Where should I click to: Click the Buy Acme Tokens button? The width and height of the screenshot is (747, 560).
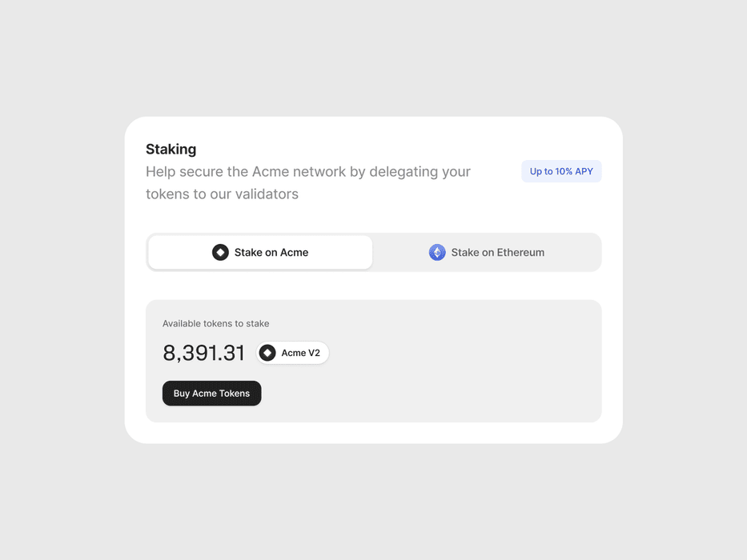pyautogui.click(x=211, y=394)
